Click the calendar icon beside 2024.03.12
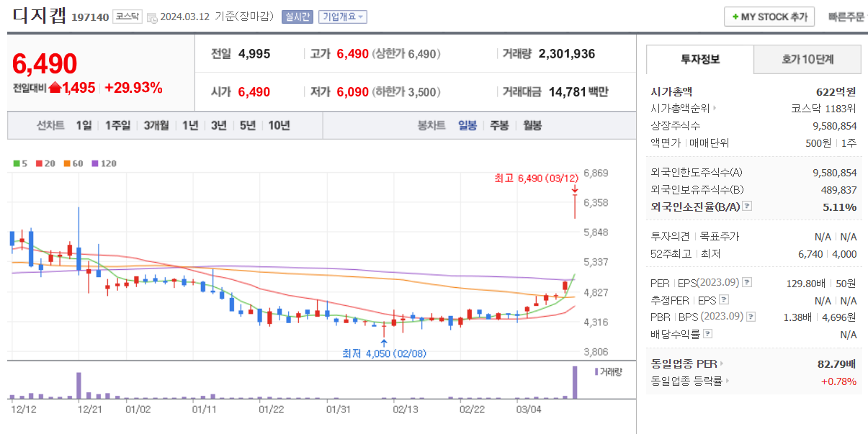The image size is (868, 434). [x=152, y=17]
